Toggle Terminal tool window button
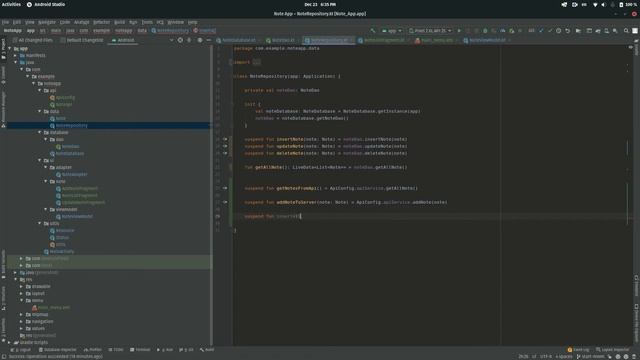 tap(140, 350)
